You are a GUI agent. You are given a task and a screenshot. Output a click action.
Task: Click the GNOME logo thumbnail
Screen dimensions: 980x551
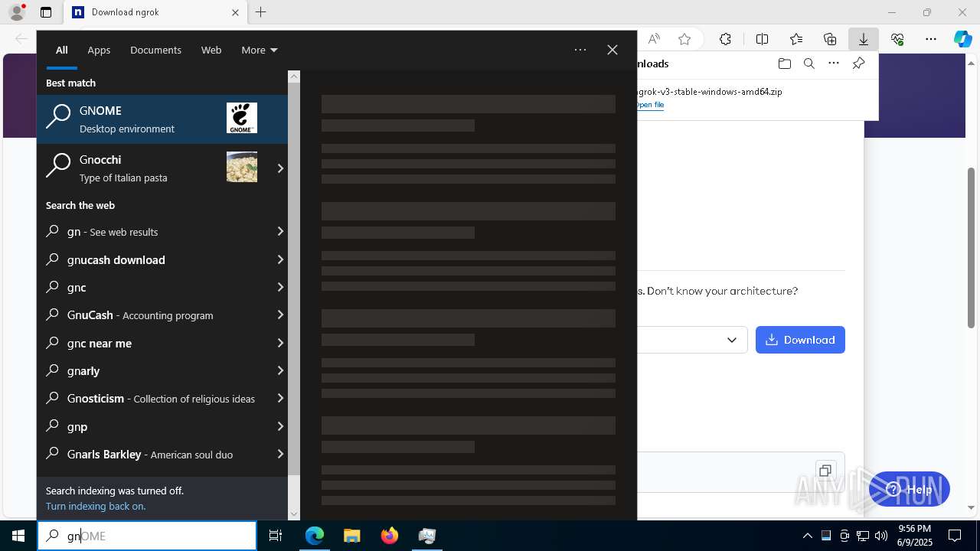pos(242,119)
